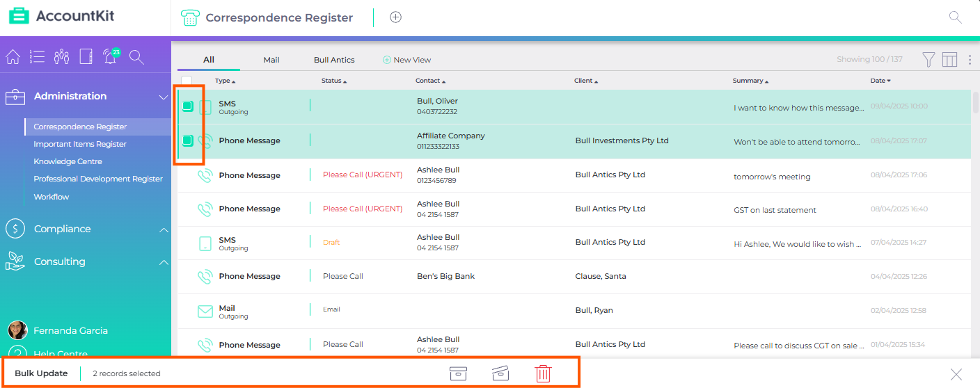
Task: Open the task list icon in sidebar
Action: click(x=37, y=57)
